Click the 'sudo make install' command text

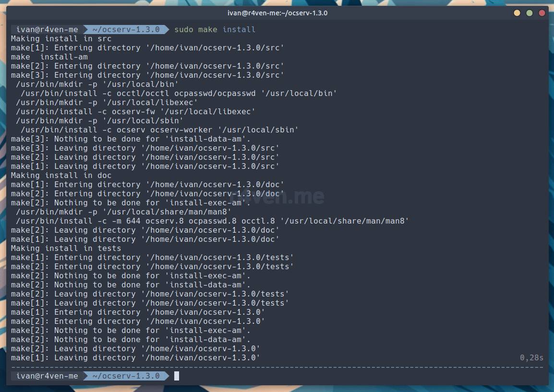[x=215, y=30]
